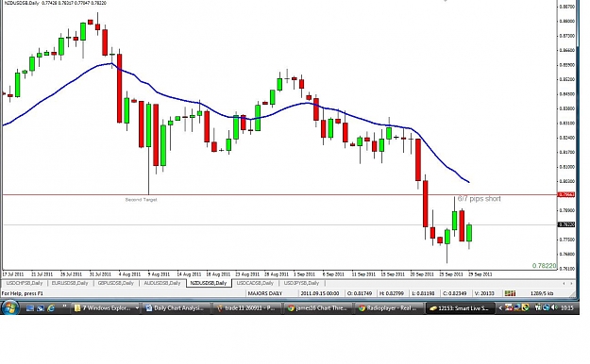Launch Internet Explorer from quick launch
Image resolution: width=590 pixels, height=364 pixels.
pyautogui.click(x=50, y=308)
